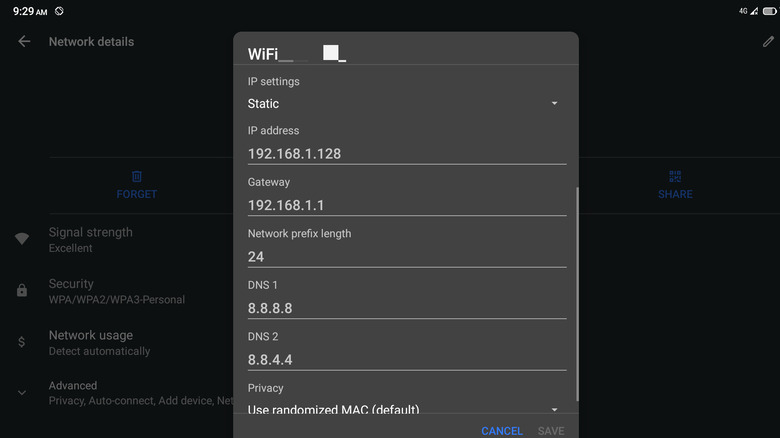Image resolution: width=780 pixels, height=438 pixels.
Task: Click the DNS 1 field
Action: (406, 308)
